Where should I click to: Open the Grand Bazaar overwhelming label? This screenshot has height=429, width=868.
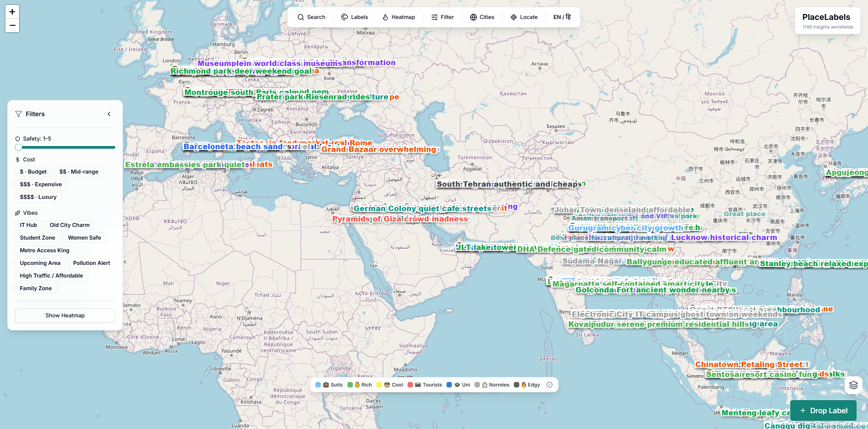[379, 150]
